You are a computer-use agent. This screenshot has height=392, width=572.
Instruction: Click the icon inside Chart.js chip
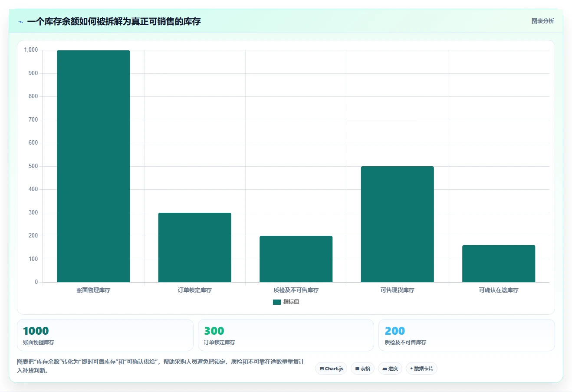point(322,369)
